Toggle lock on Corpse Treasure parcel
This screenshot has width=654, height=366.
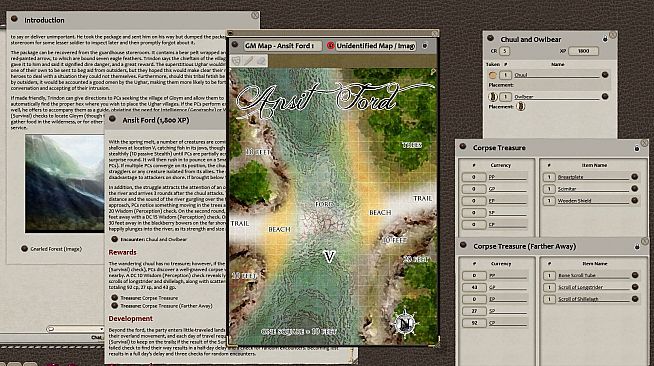click(636, 148)
